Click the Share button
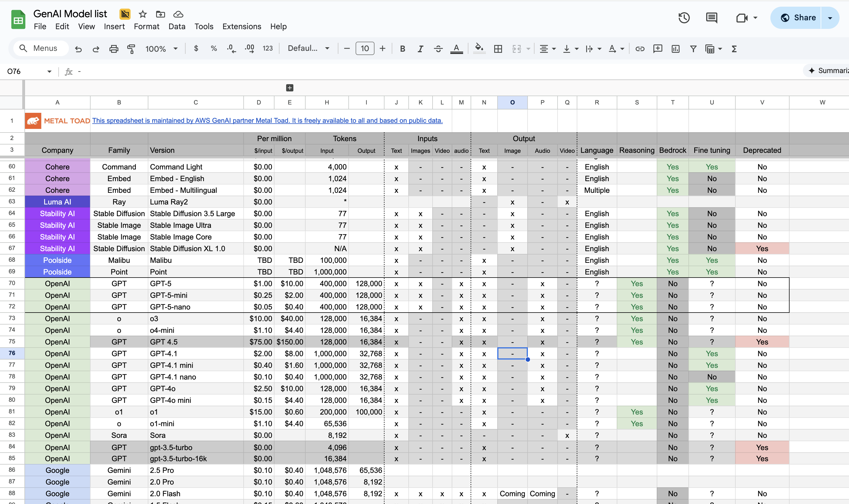 [796, 18]
